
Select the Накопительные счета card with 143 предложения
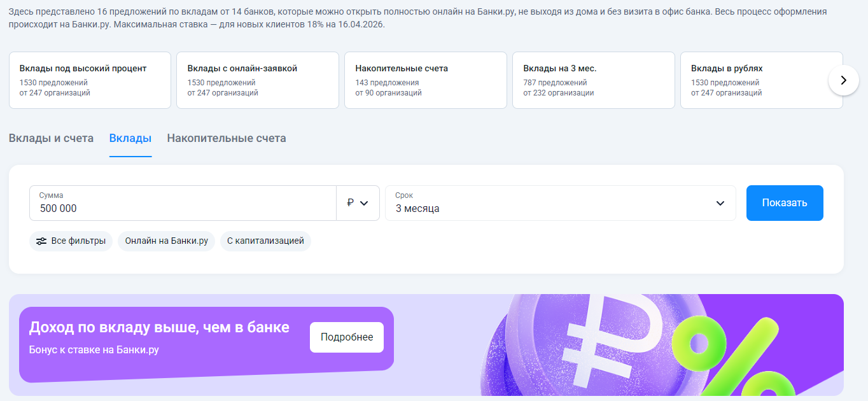click(x=426, y=80)
